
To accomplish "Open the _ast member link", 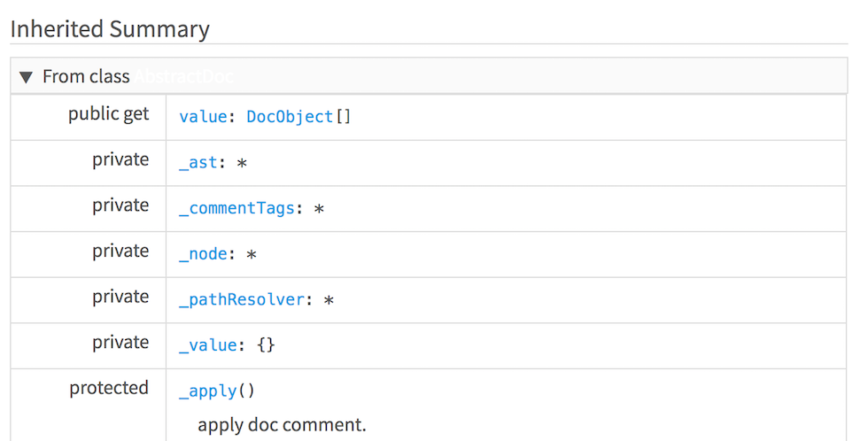I will (x=198, y=163).
